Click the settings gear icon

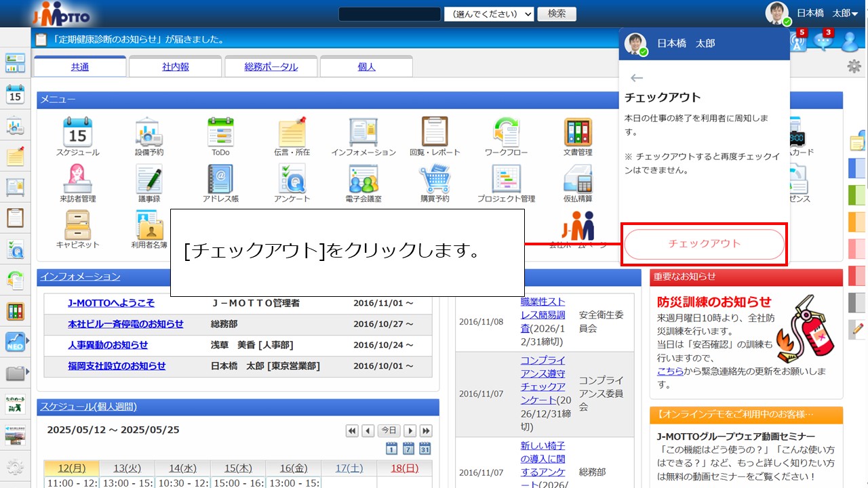pyautogui.click(x=854, y=66)
